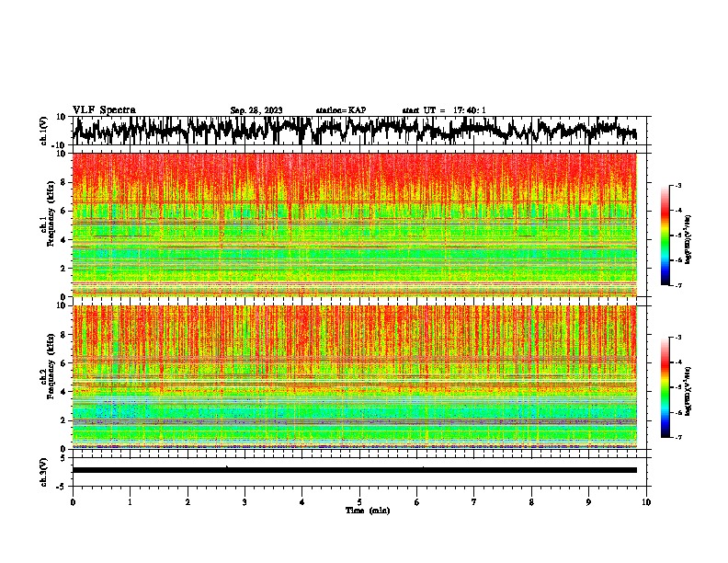Click the time axis tick label '7'
The width and height of the screenshot is (728, 563).
[473, 502]
